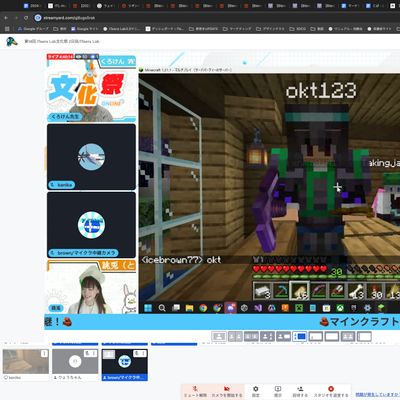Image resolution: width=400 pixels, height=400 pixels.
Task: Start the camera from bottom toolbar
Action: [227, 392]
